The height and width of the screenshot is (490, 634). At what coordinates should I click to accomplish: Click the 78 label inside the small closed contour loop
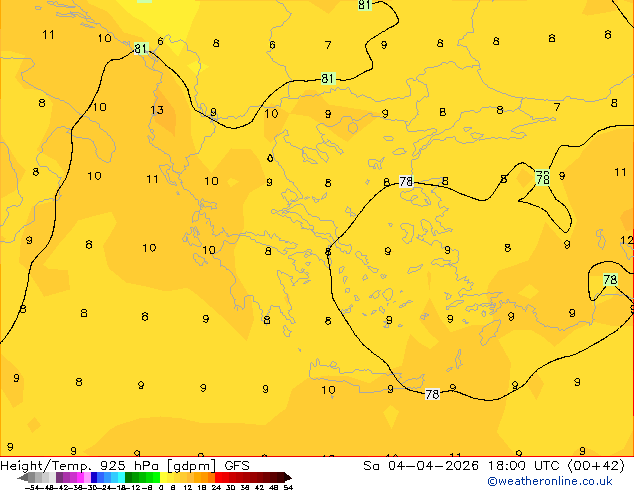pyautogui.click(x=610, y=279)
